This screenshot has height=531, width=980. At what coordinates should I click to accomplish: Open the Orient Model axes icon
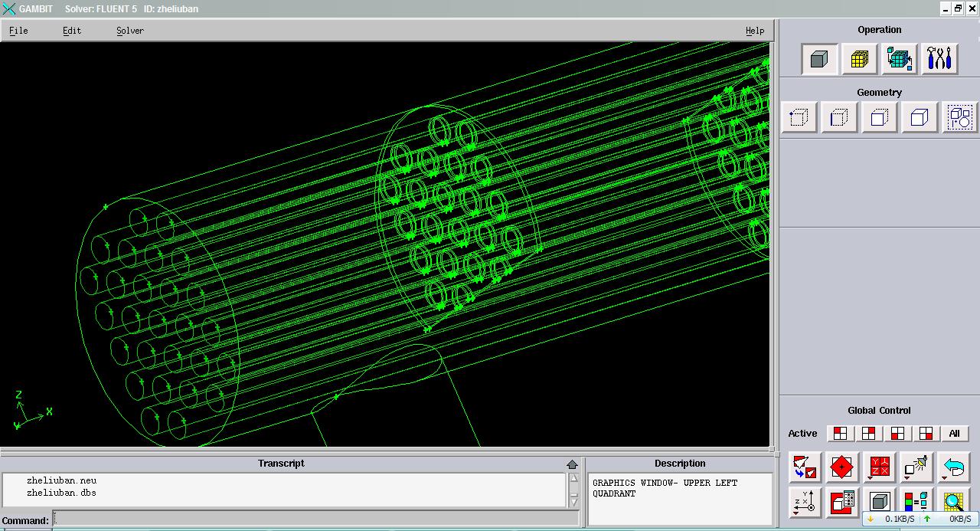(805, 503)
